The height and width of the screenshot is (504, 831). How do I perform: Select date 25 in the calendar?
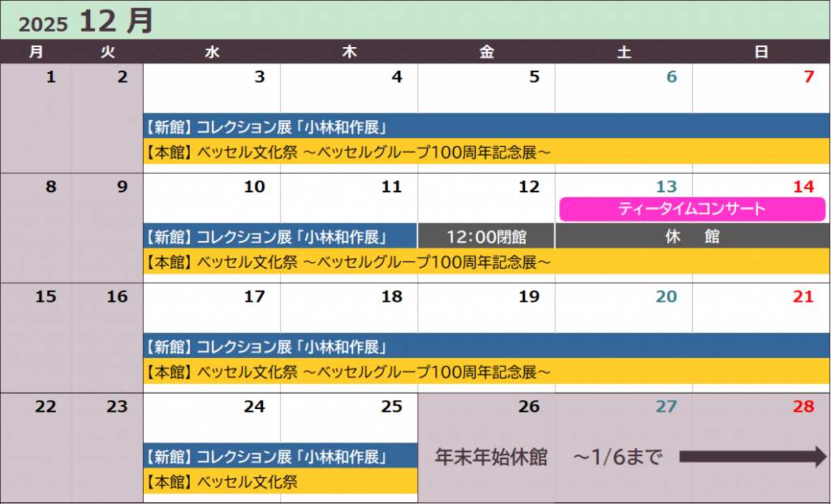point(391,407)
